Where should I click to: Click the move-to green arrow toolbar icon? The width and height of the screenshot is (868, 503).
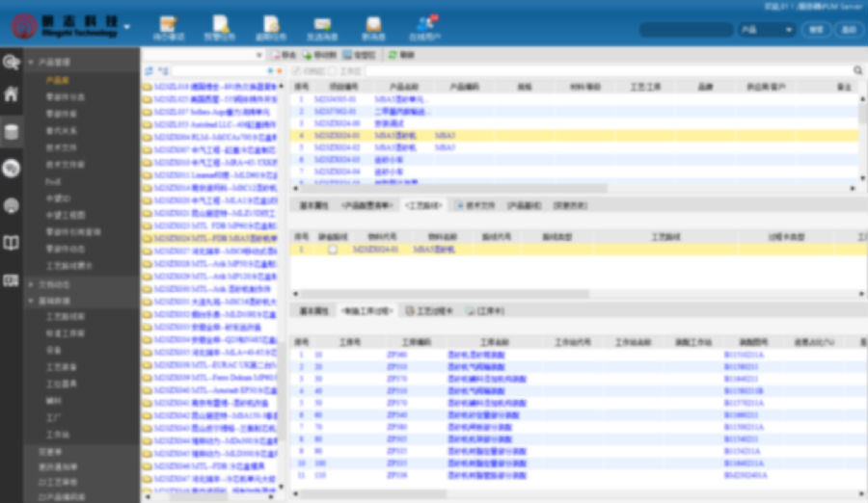tap(308, 55)
